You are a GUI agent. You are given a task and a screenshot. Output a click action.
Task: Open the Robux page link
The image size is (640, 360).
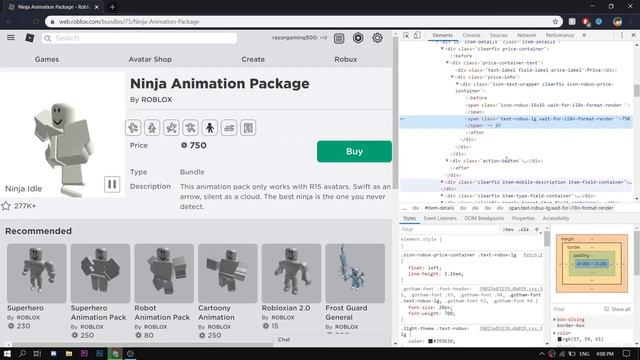[x=346, y=59]
